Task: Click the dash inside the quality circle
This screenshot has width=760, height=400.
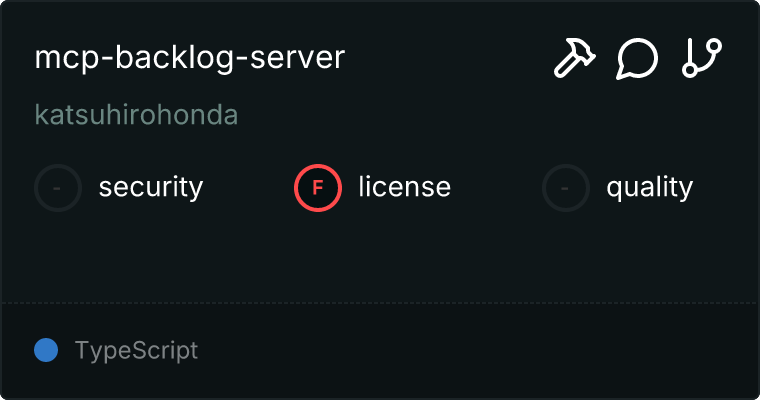Action: [566, 187]
